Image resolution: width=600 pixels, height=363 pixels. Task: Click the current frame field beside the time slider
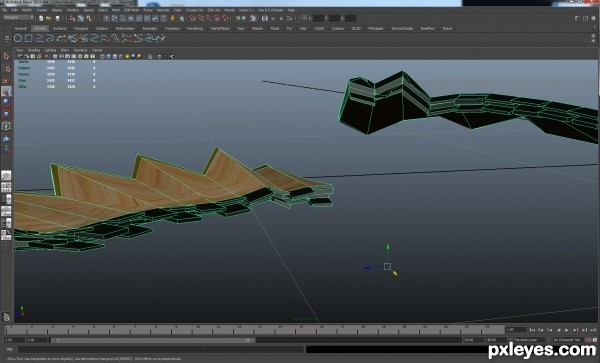click(x=515, y=330)
